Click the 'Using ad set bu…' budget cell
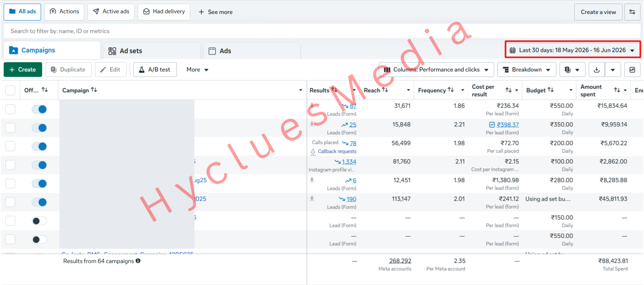 click(x=548, y=199)
